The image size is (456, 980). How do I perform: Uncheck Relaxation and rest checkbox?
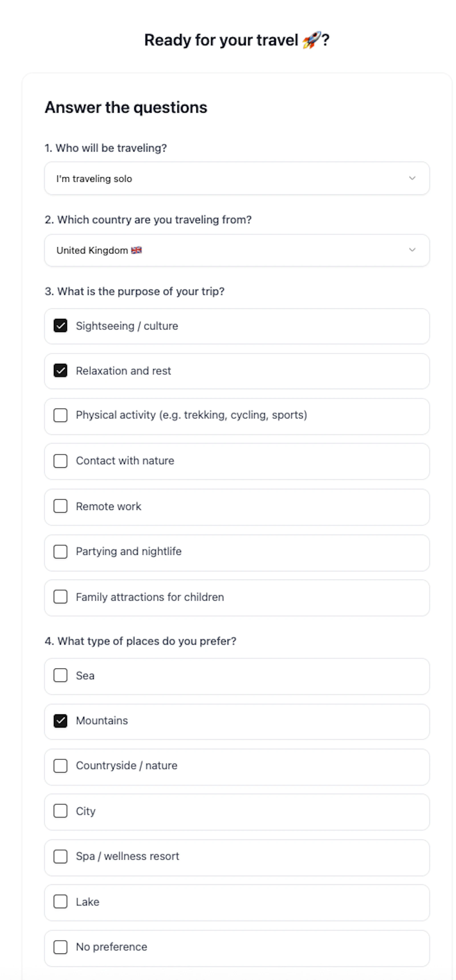[60, 370]
